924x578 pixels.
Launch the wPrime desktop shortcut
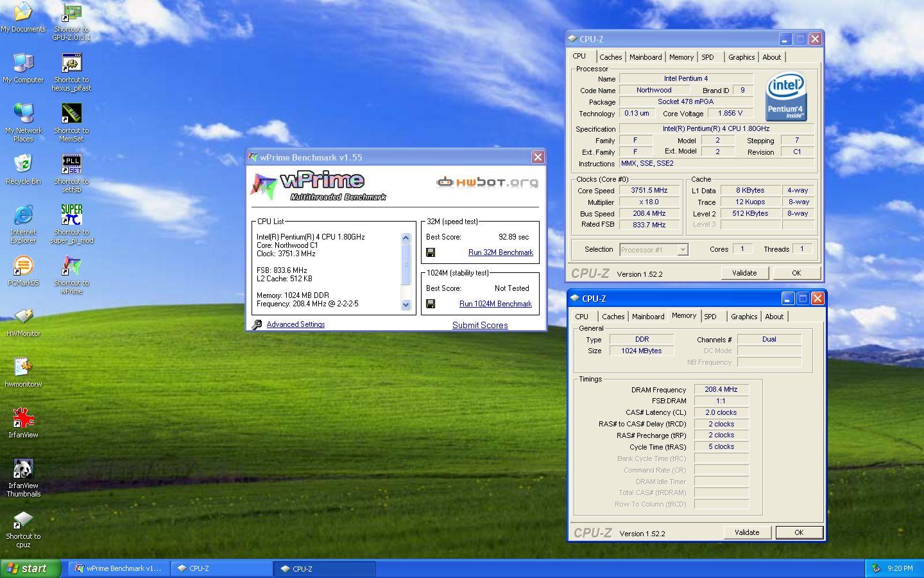click(71, 266)
